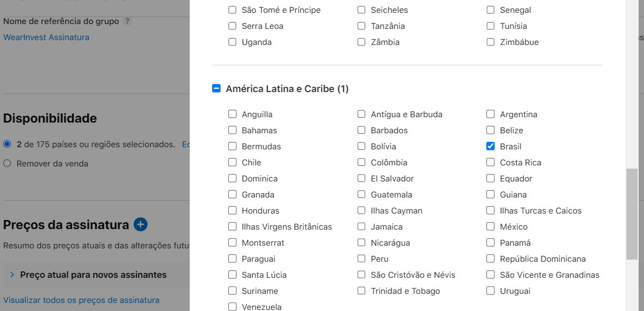
Task: Check the Argentina checkbox
Action: point(491,114)
